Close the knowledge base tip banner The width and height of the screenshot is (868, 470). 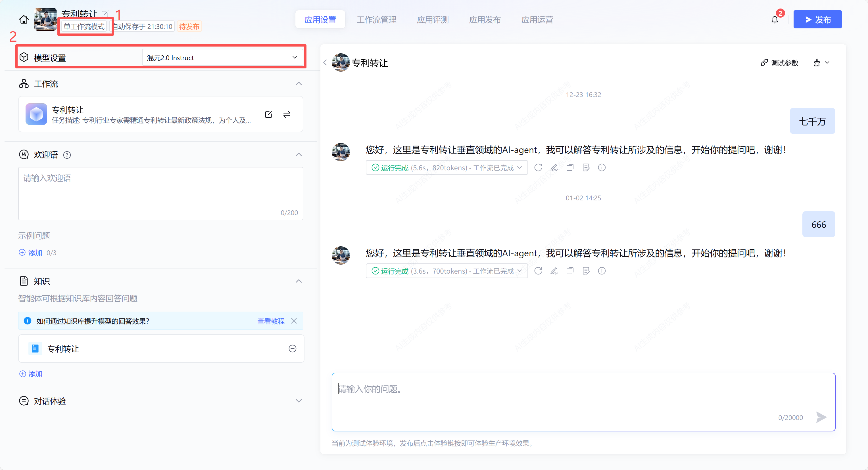294,321
